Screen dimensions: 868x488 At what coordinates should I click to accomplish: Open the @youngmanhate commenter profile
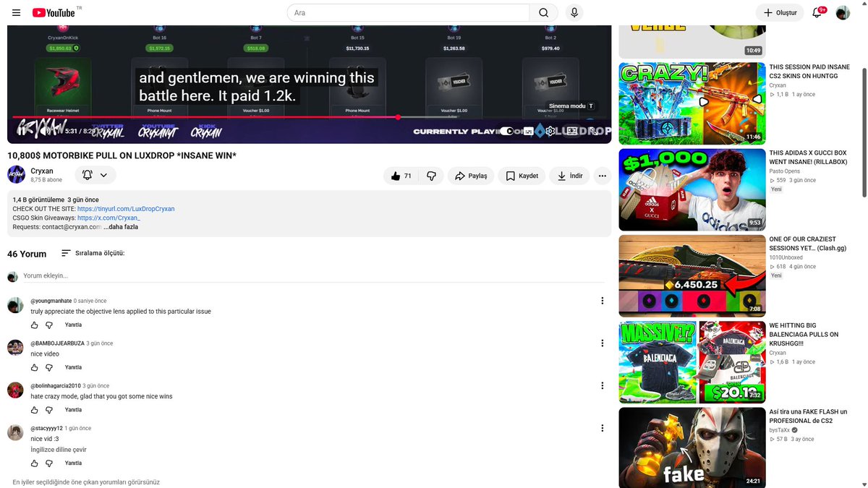coord(51,301)
